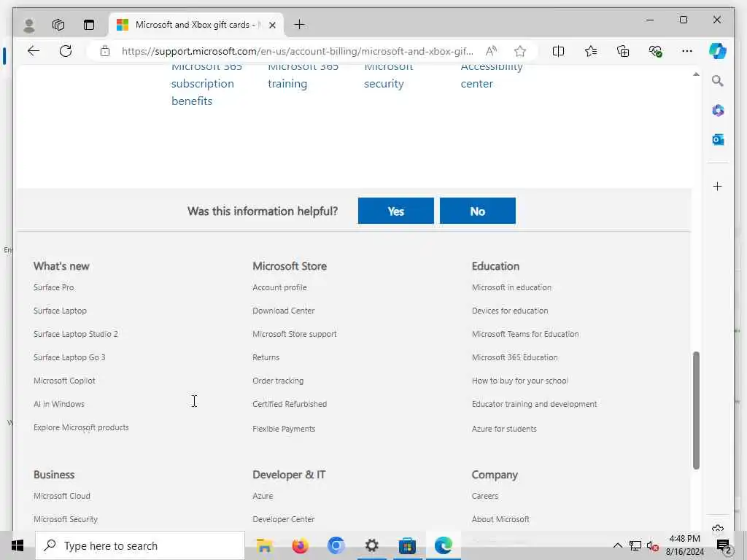Open Flexible Payments link
Viewport: 747px width, 560px height.
(284, 429)
